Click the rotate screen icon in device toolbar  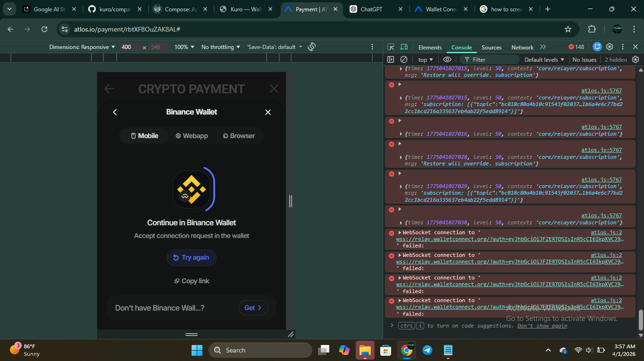311,47
